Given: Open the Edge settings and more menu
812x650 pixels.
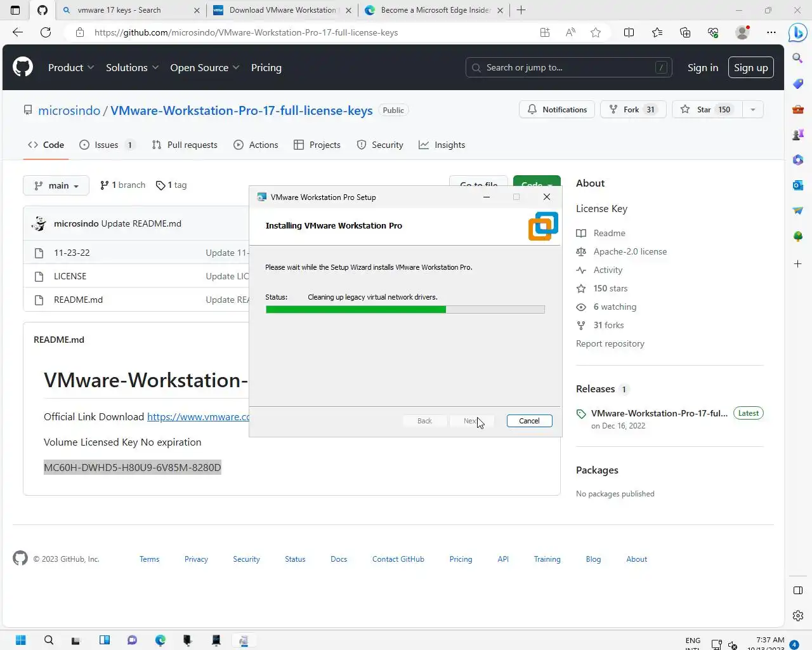Looking at the screenshot, I should (x=771, y=32).
